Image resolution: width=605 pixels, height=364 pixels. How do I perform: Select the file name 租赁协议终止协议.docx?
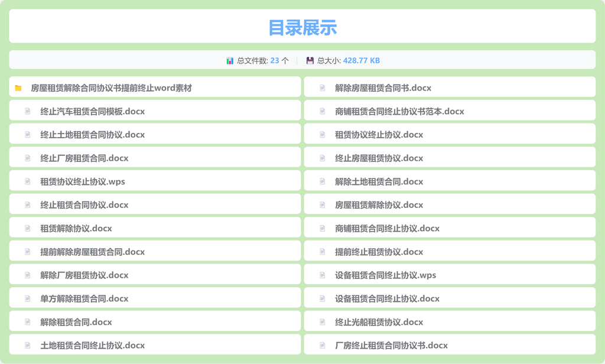pos(379,135)
